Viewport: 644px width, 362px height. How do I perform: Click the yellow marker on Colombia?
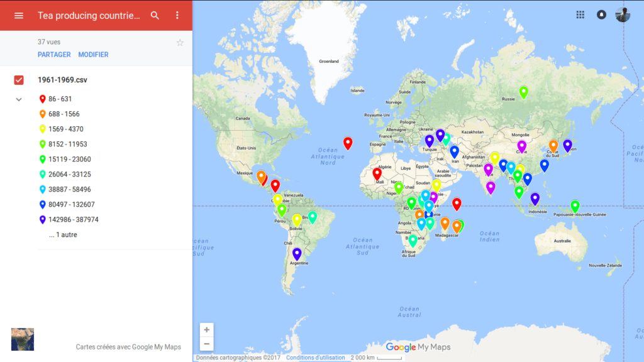(277, 199)
